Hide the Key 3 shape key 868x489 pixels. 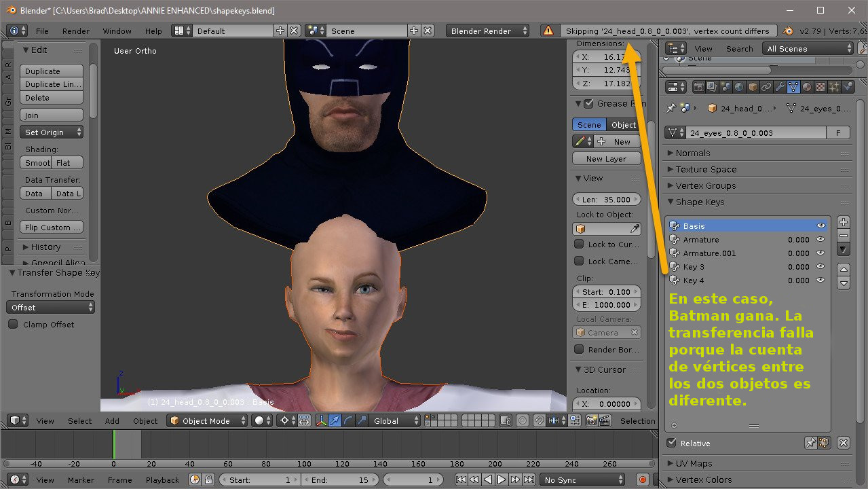pyautogui.click(x=820, y=267)
